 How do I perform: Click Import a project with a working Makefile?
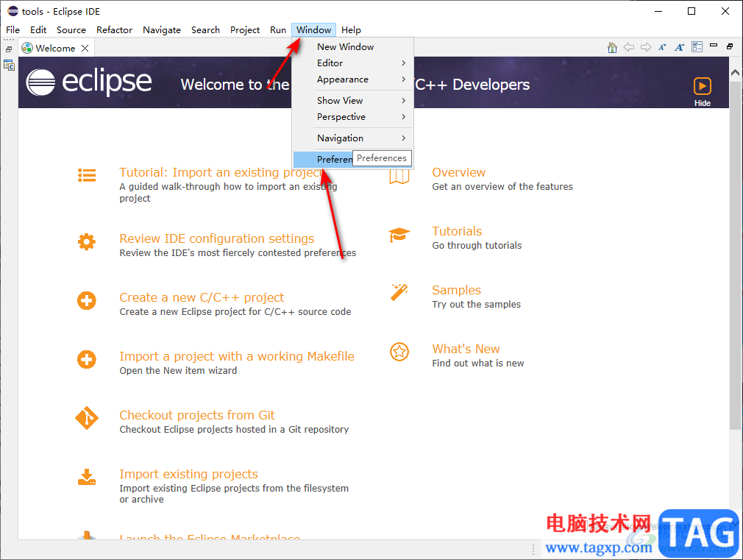(x=236, y=356)
